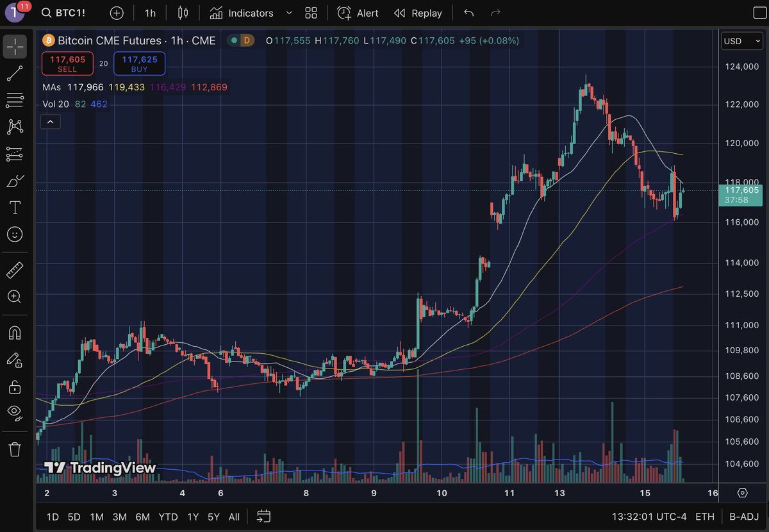Click the 124,000 price axis label

(x=741, y=67)
